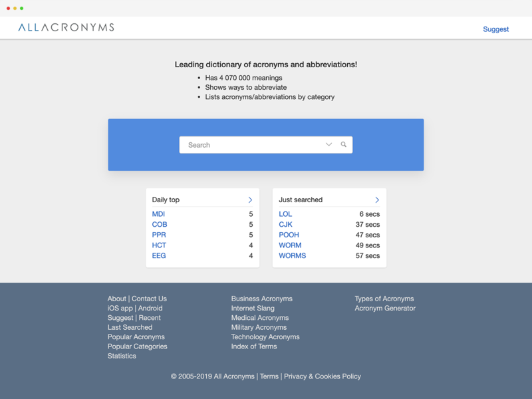This screenshot has width=532, height=399.
Task: Open the MDI acronym link
Action: click(158, 214)
